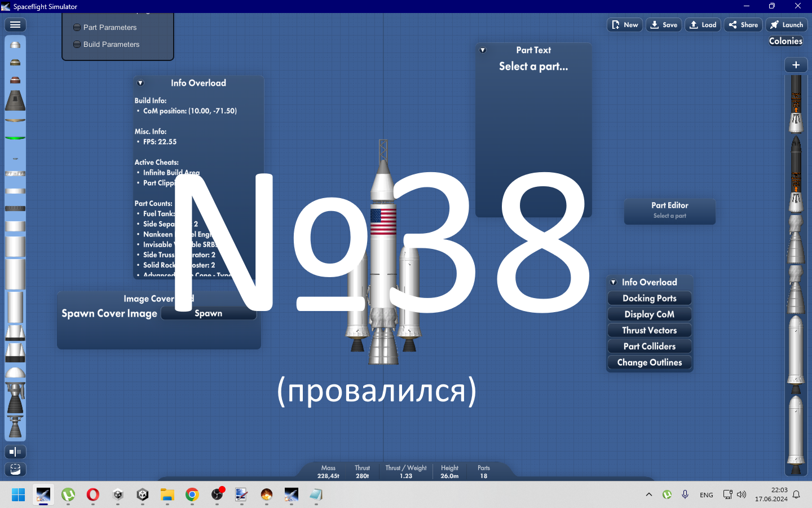Click the Thrust 280t readout
This screenshot has height=508, width=812.
tap(363, 472)
